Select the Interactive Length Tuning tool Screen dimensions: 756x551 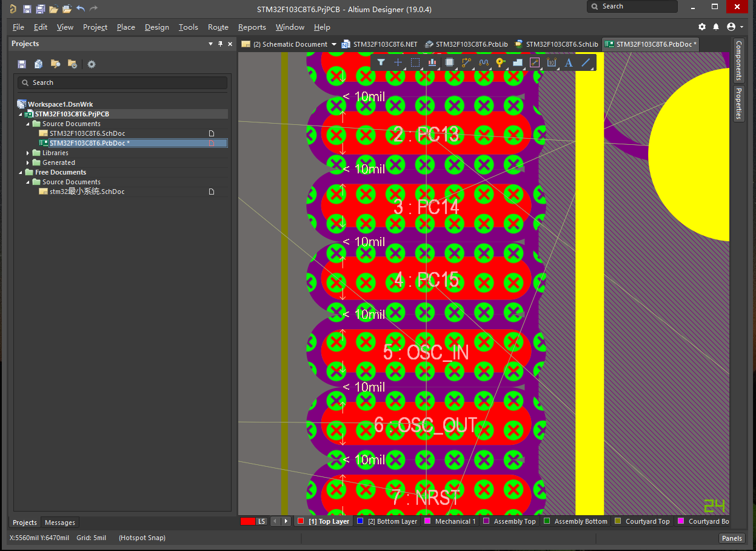(x=483, y=62)
